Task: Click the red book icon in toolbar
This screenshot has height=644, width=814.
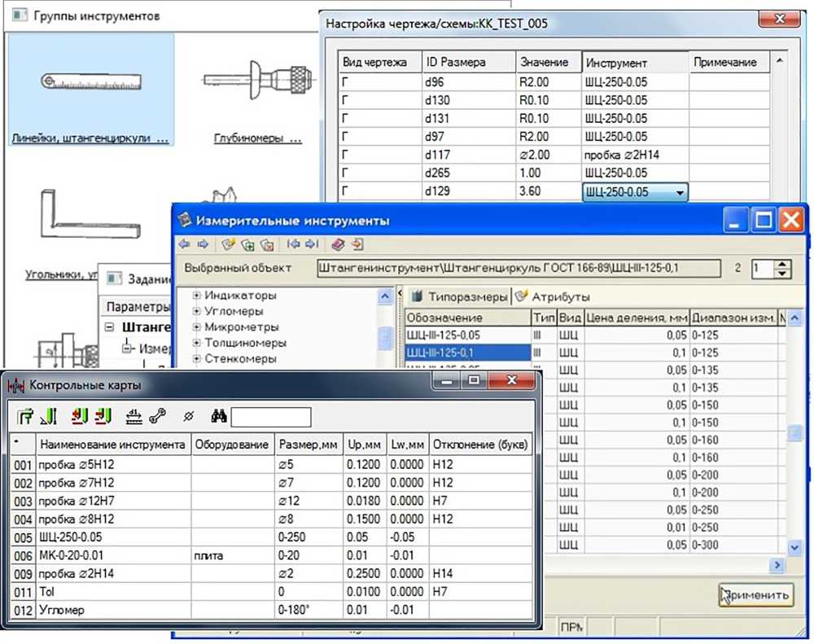Action: click(x=338, y=243)
